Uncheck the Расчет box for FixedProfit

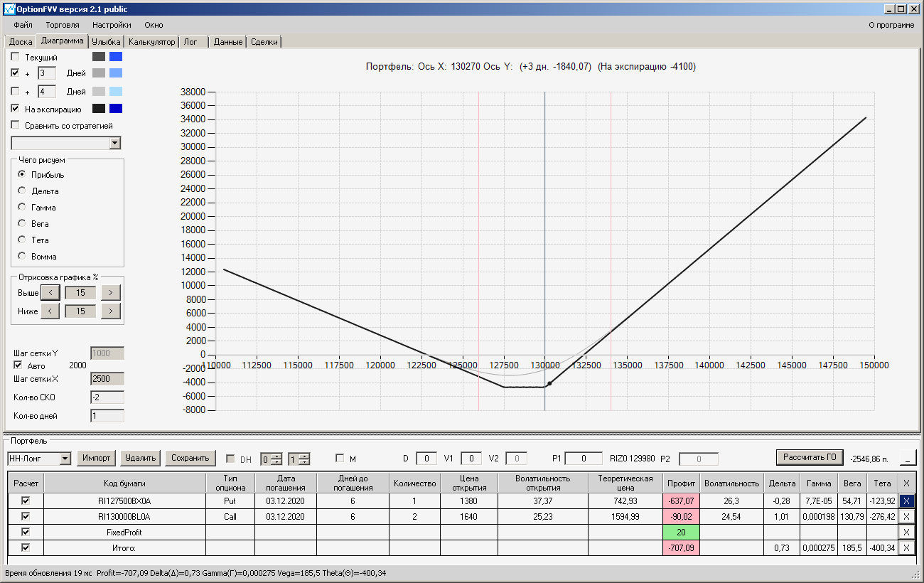(26, 532)
